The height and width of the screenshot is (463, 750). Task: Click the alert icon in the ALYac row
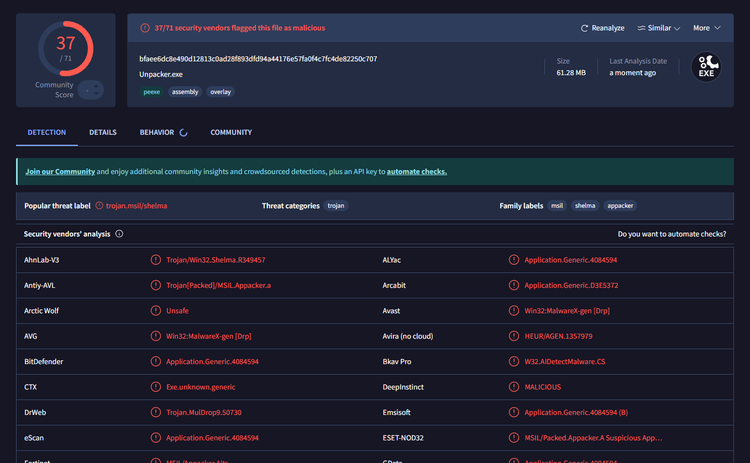coord(514,260)
